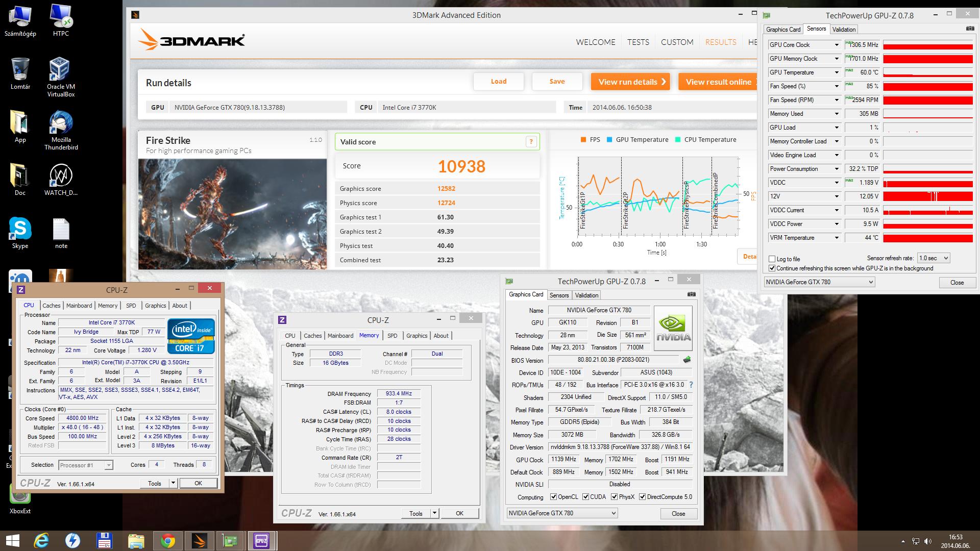Open the floppy disk taskbar app
Viewport: 980px width, 551px height.
tap(105, 540)
